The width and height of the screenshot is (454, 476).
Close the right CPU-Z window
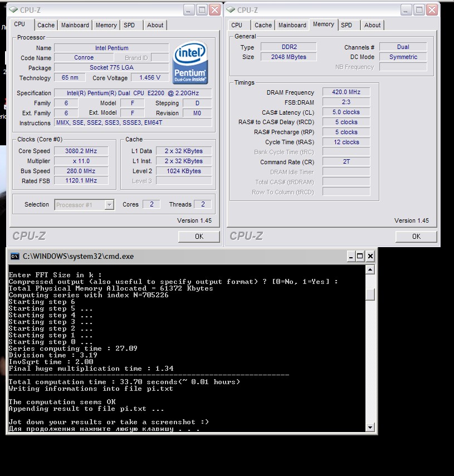(x=432, y=10)
